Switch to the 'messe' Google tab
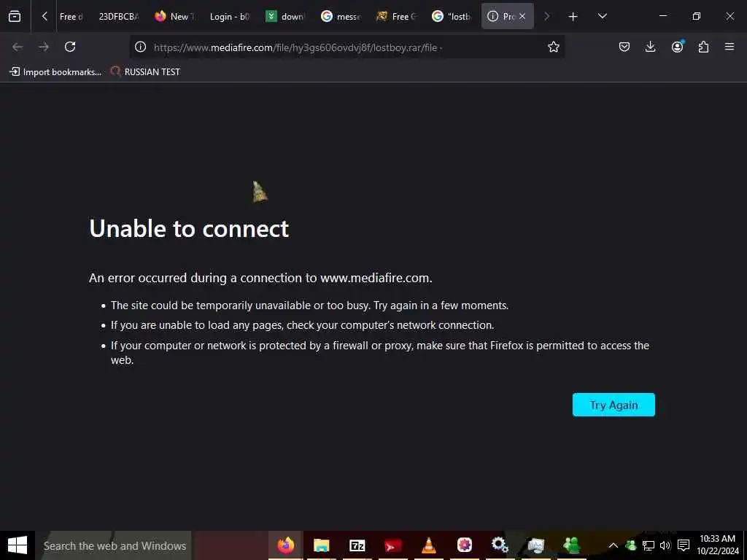 coord(340,16)
